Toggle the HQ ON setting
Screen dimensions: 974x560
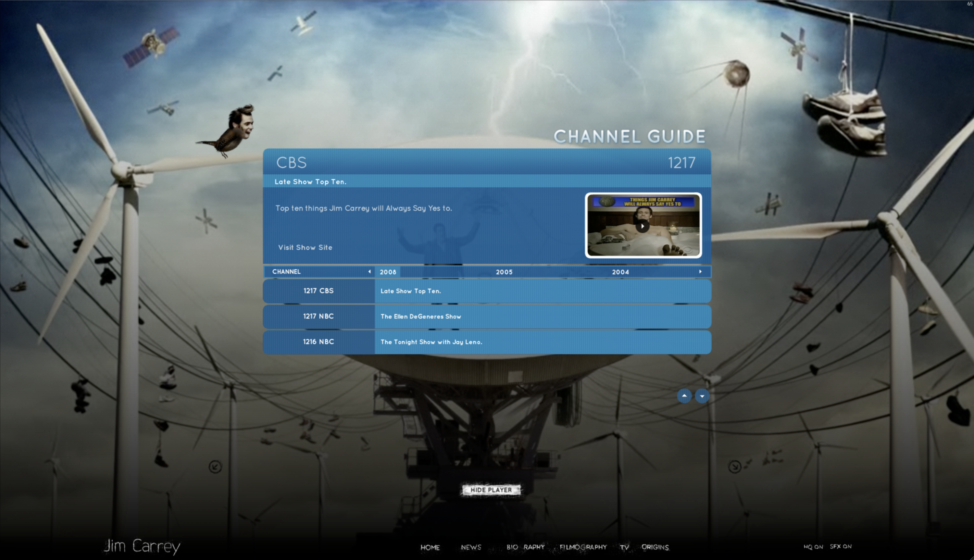coord(813,547)
